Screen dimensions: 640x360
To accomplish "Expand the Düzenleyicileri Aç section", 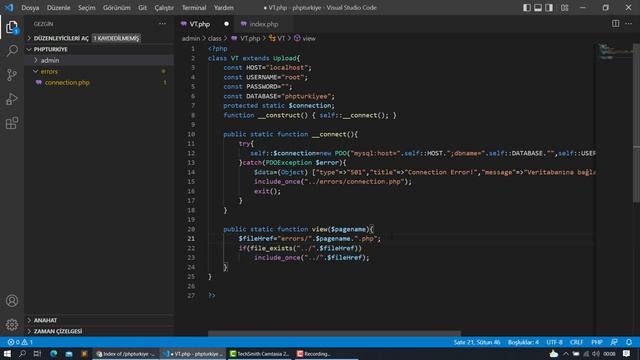I will click(x=61, y=38).
